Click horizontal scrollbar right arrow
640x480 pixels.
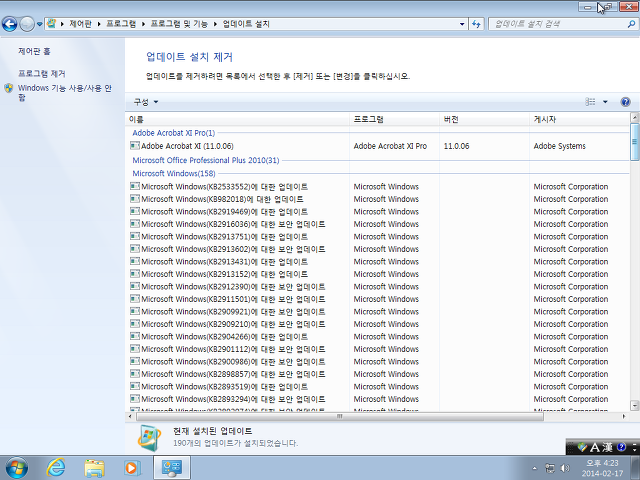(624, 416)
